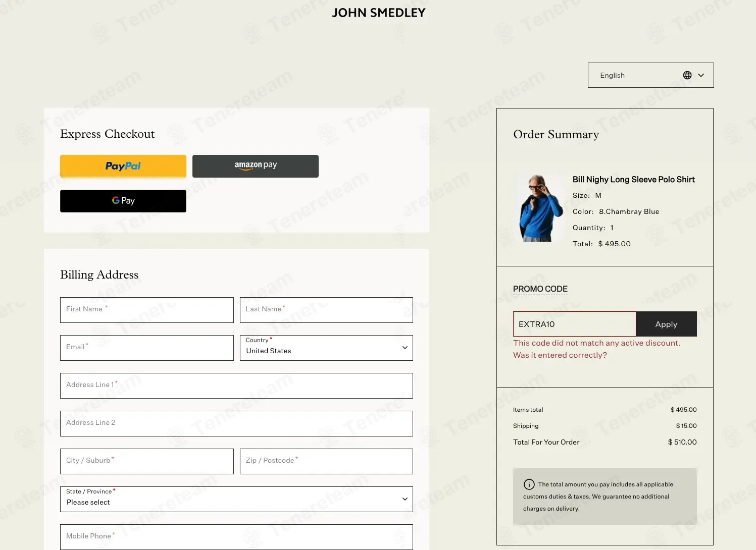The image size is (756, 550).
Task: Select the Mobile Phone input
Action: [x=236, y=537]
